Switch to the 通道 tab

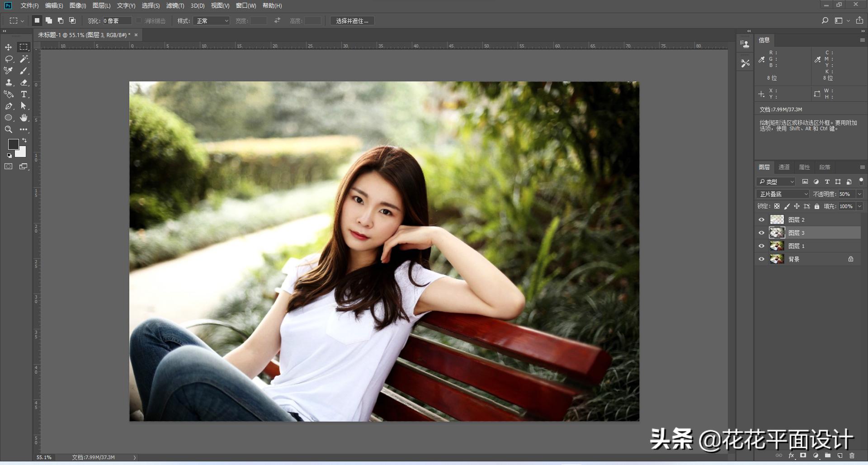(784, 167)
